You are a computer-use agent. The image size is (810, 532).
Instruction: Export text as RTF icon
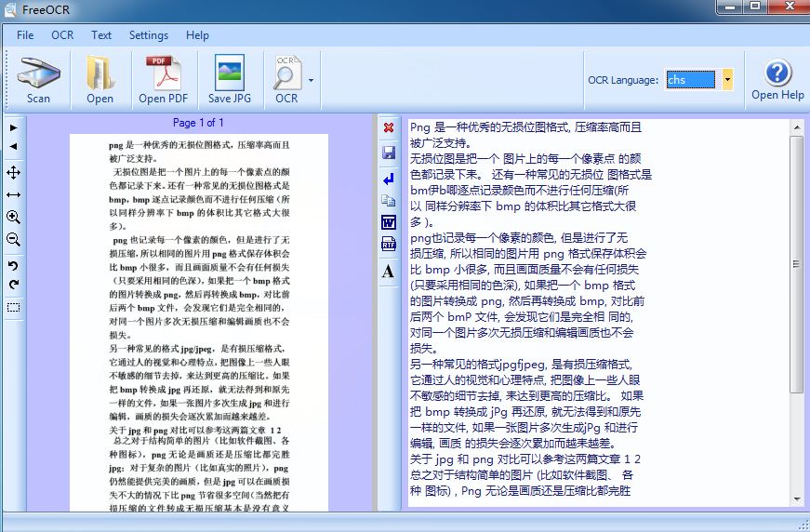tap(389, 244)
